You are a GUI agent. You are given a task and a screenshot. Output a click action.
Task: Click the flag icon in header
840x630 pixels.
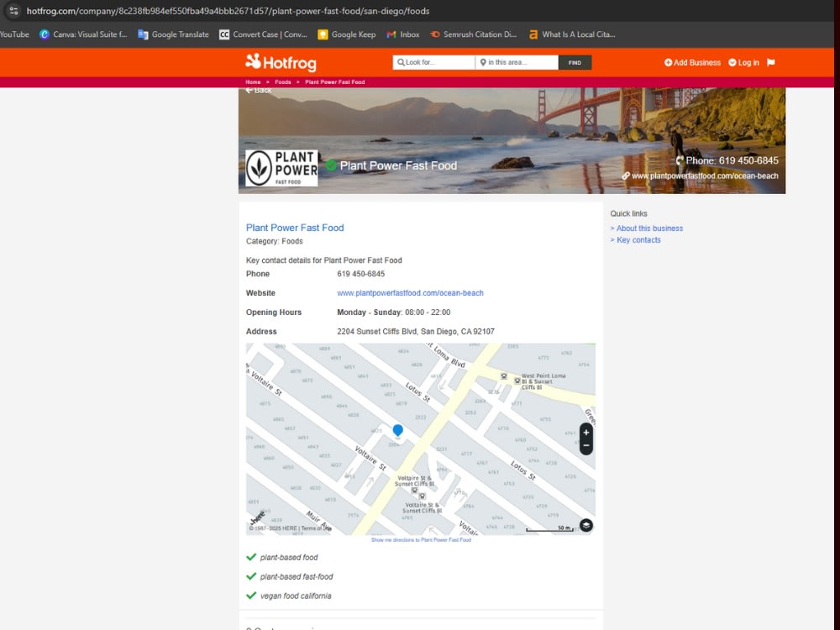771,62
